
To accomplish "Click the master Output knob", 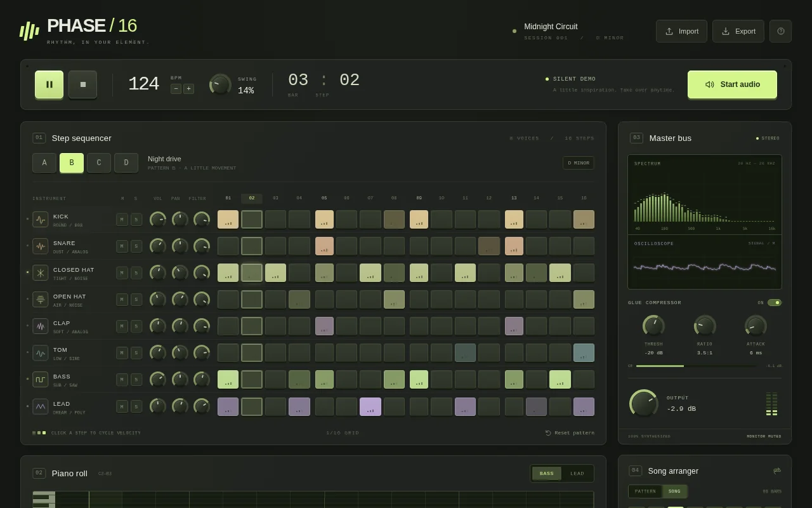I will click(644, 403).
